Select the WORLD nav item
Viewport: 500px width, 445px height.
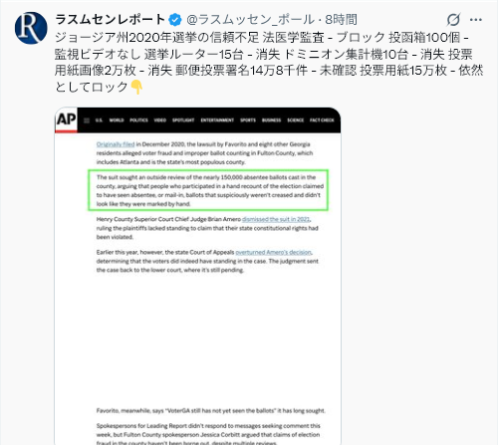point(116,120)
